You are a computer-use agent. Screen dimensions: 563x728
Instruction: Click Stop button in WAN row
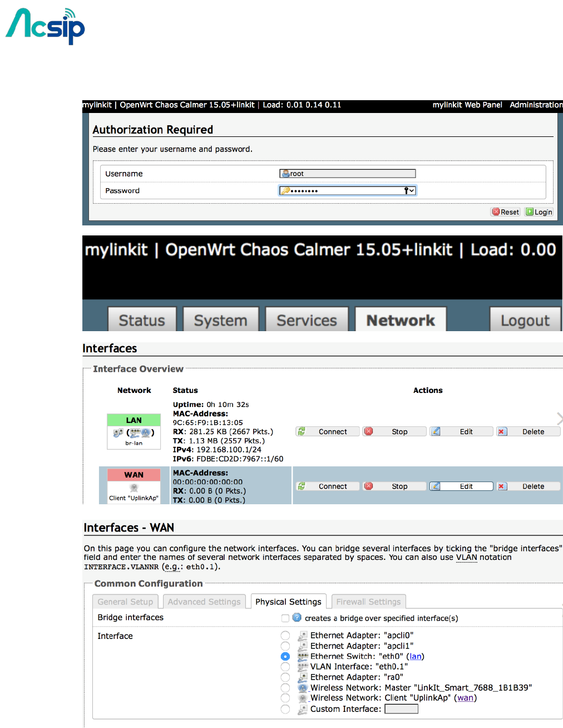point(394,486)
